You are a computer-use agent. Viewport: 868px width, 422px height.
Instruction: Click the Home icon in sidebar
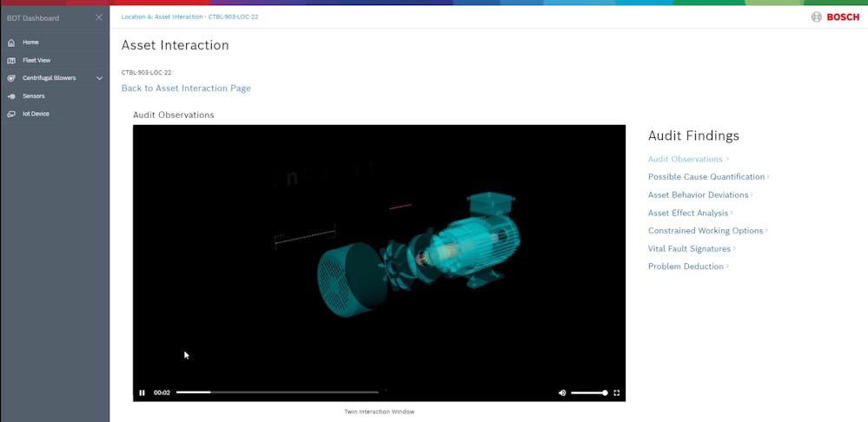[11, 43]
